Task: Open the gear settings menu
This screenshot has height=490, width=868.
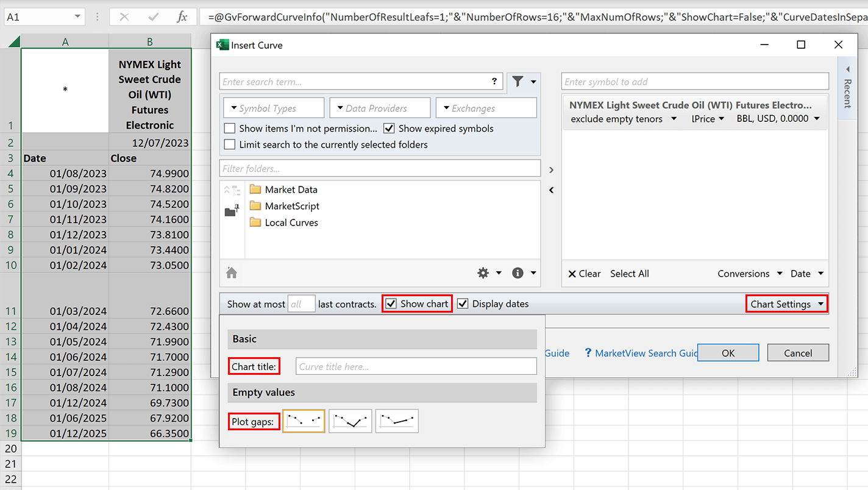Action: pyautogui.click(x=483, y=273)
